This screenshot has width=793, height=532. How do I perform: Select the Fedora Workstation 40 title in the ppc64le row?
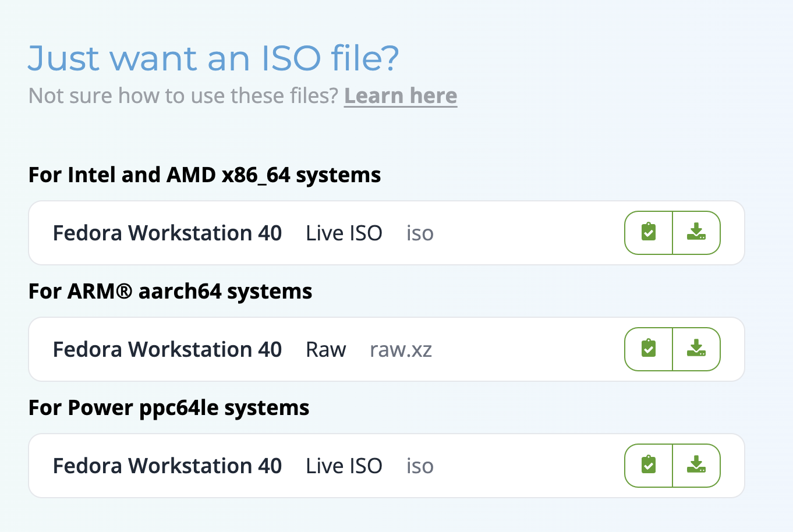(x=167, y=466)
